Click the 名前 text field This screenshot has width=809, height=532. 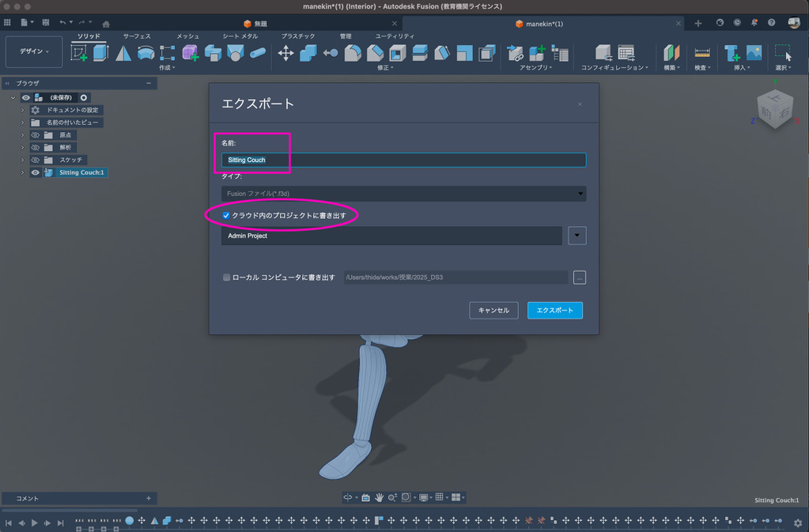click(x=403, y=160)
